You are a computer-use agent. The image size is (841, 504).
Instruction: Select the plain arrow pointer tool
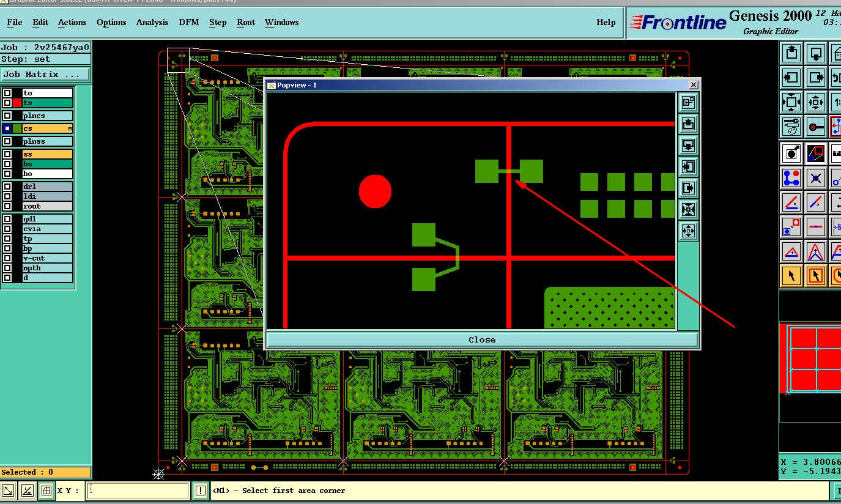coord(792,276)
